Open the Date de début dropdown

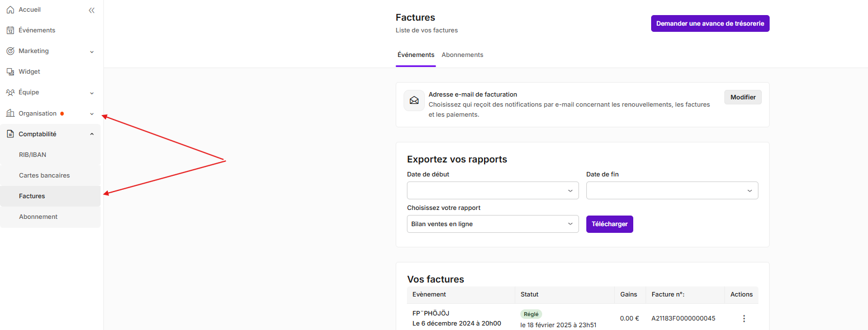click(x=493, y=190)
